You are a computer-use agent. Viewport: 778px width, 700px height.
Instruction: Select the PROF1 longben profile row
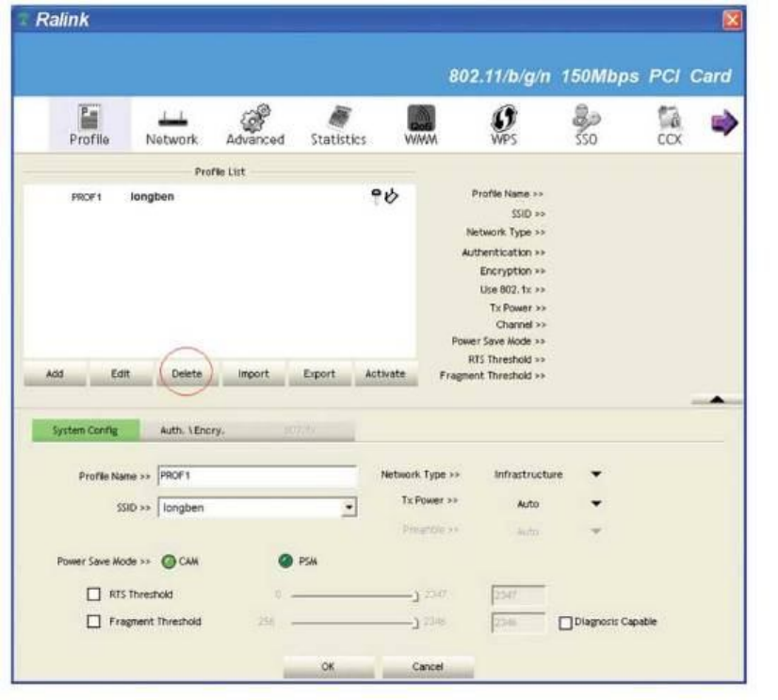coord(219,197)
